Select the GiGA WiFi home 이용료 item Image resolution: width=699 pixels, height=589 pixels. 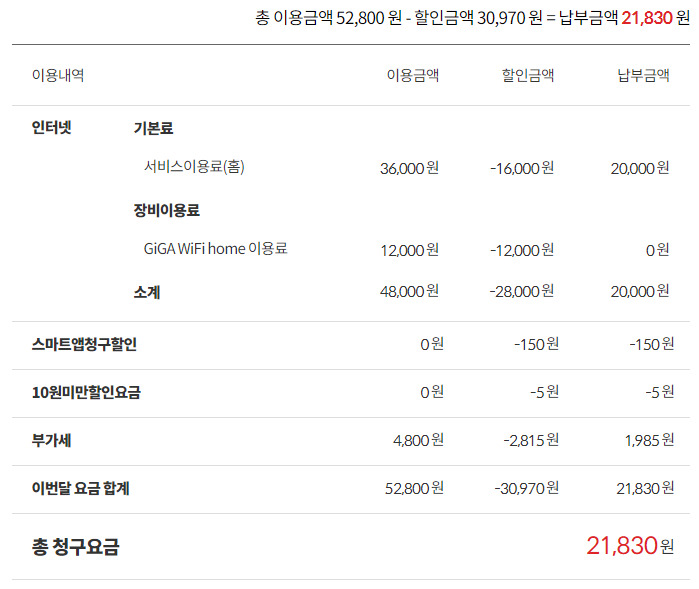[x=215, y=249]
